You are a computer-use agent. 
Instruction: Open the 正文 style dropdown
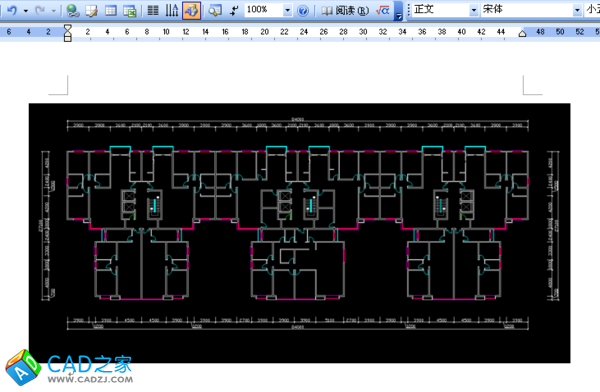tap(474, 10)
